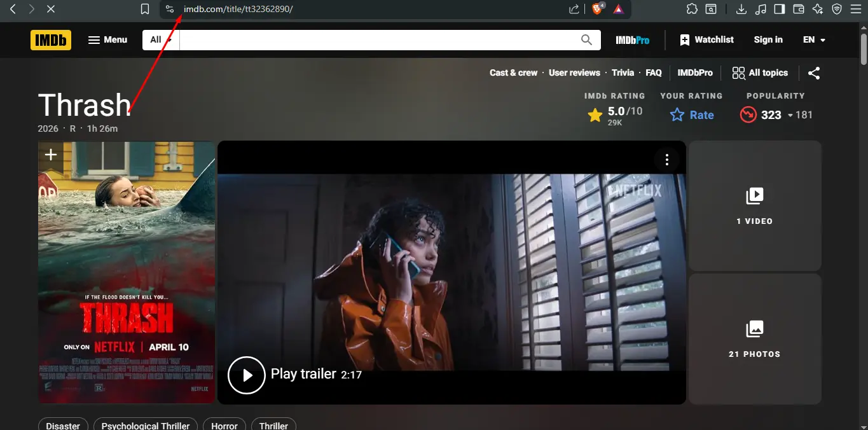Image resolution: width=868 pixels, height=430 pixels.
Task: Click the address bar URL
Action: (238, 9)
